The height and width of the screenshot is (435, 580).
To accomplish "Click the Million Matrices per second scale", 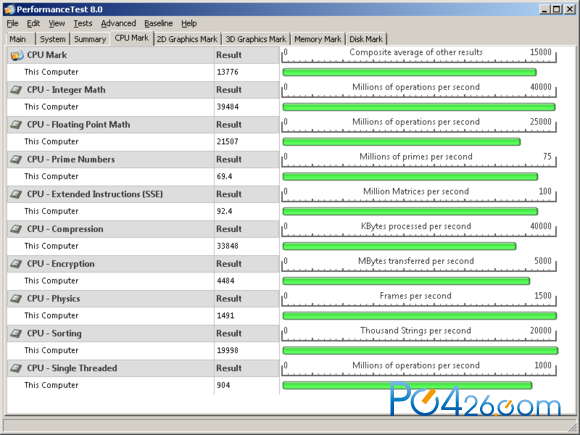I will point(419,194).
